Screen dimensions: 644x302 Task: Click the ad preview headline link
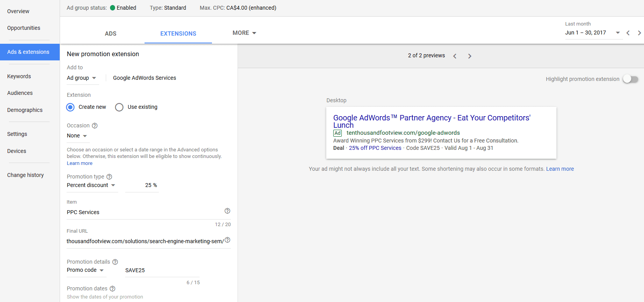(x=432, y=121)
